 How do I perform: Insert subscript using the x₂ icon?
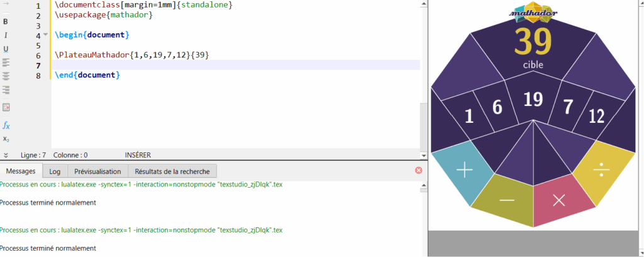[x=6, y=139]
